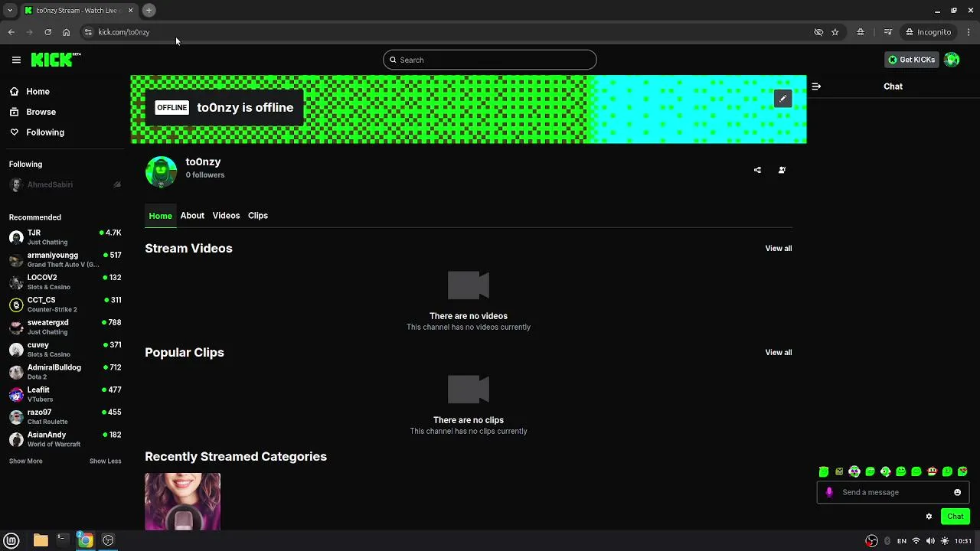Switch to the Clips tab
Screen dimensions: 980x551
click(258, 216)
